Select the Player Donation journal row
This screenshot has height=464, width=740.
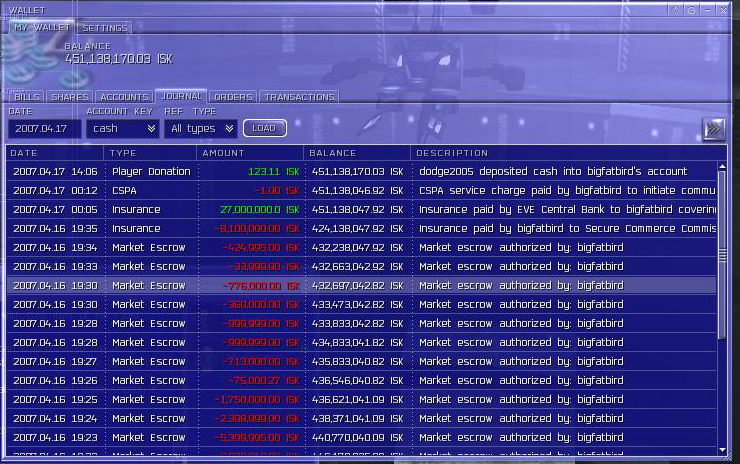[x=362, y=171]
